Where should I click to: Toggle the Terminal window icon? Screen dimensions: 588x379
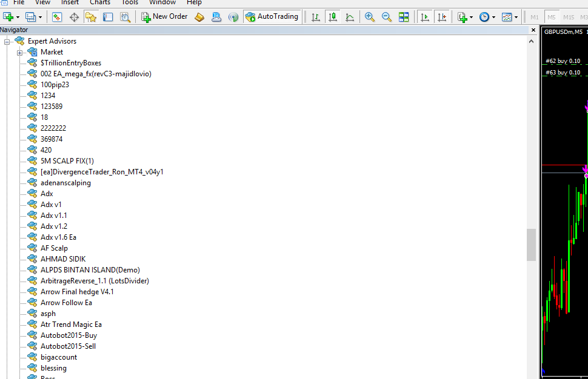coord(108,17)
